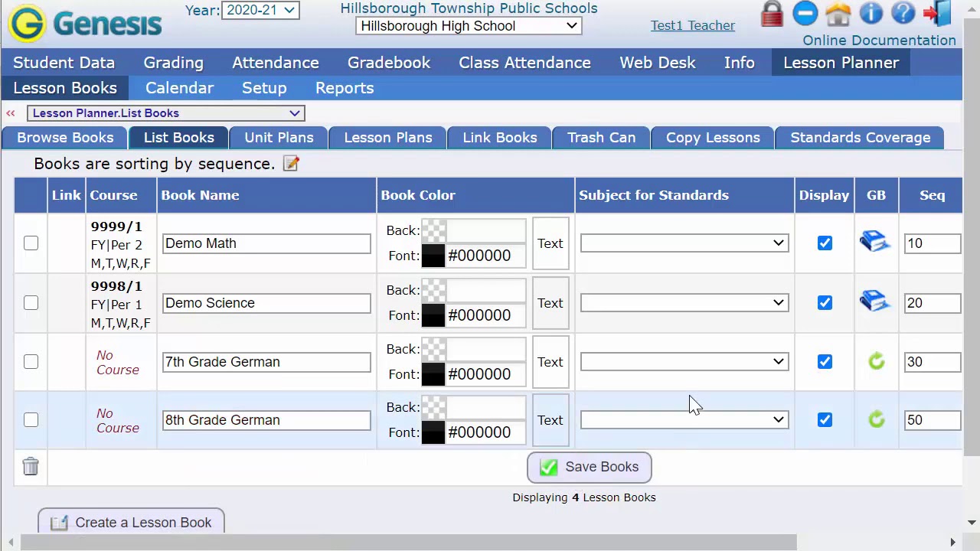980x551 pixels.
Task: Open Subject for Standards dropdown for Demo Science
Action: (x=684, y=303)
